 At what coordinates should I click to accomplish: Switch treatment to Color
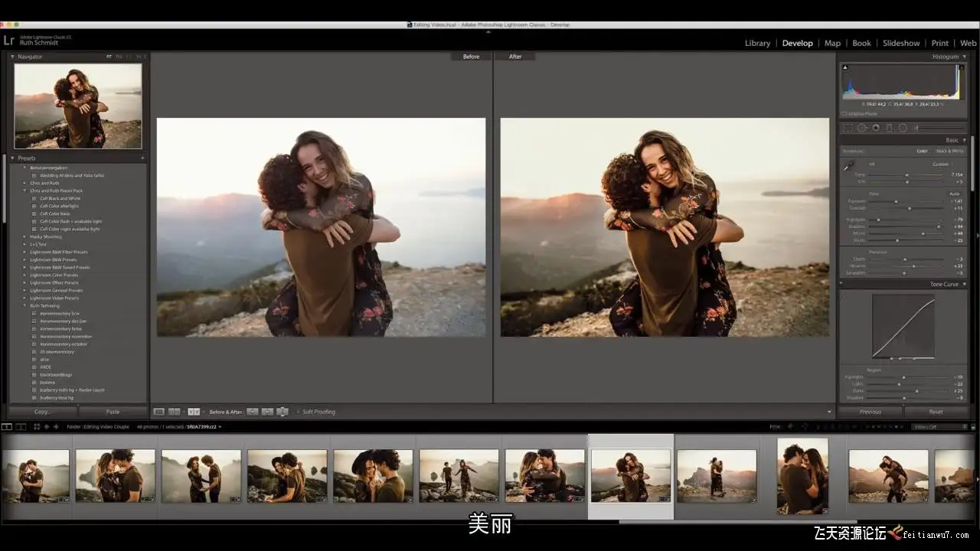click(x=923, y=151)
